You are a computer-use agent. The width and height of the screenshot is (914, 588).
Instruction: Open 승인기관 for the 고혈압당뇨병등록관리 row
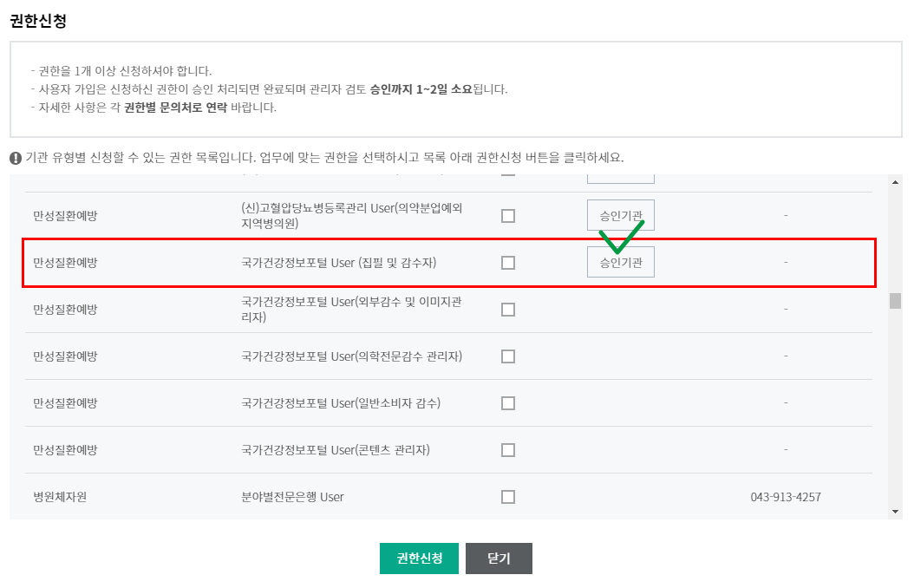tap(621, 215)
